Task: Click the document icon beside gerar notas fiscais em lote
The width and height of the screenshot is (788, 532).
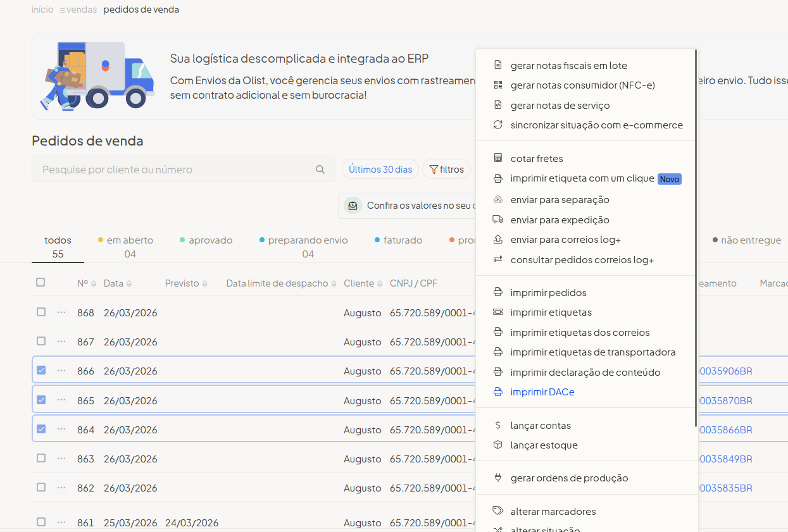Action: tap(498, 65)
